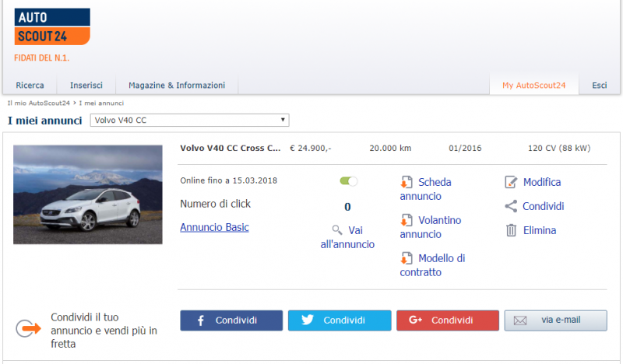Click the Numero di click label

coord(216,204)
